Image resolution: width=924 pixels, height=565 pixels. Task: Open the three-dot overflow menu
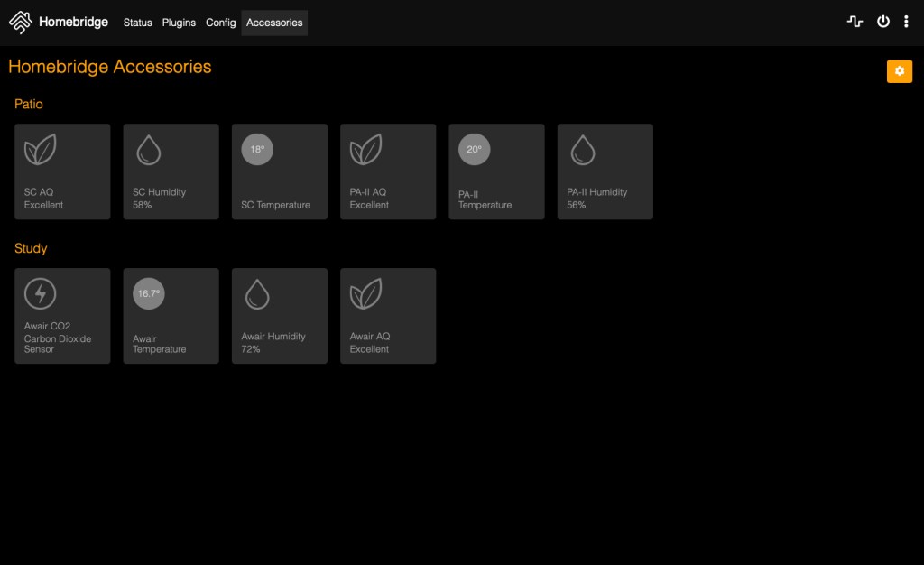click(906, 23)
